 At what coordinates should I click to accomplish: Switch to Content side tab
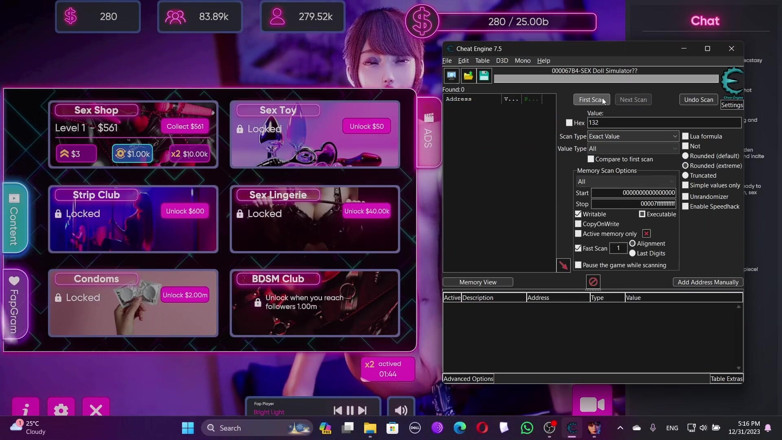(x=14, y=219)
